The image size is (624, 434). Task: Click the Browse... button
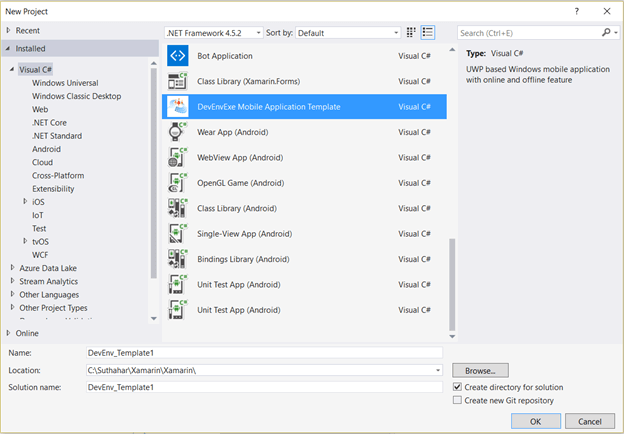480,370
